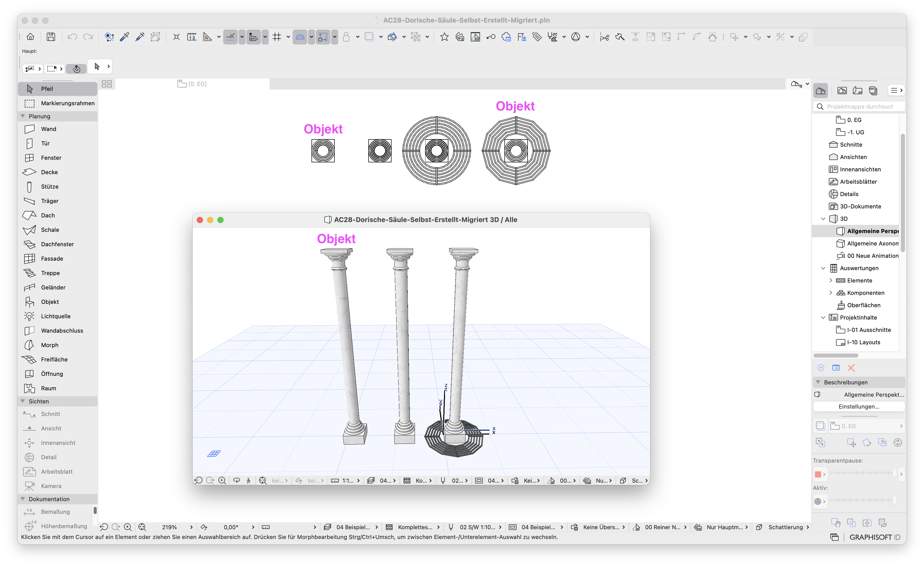Collapse the Projektinhalte node in navigator

823,317
